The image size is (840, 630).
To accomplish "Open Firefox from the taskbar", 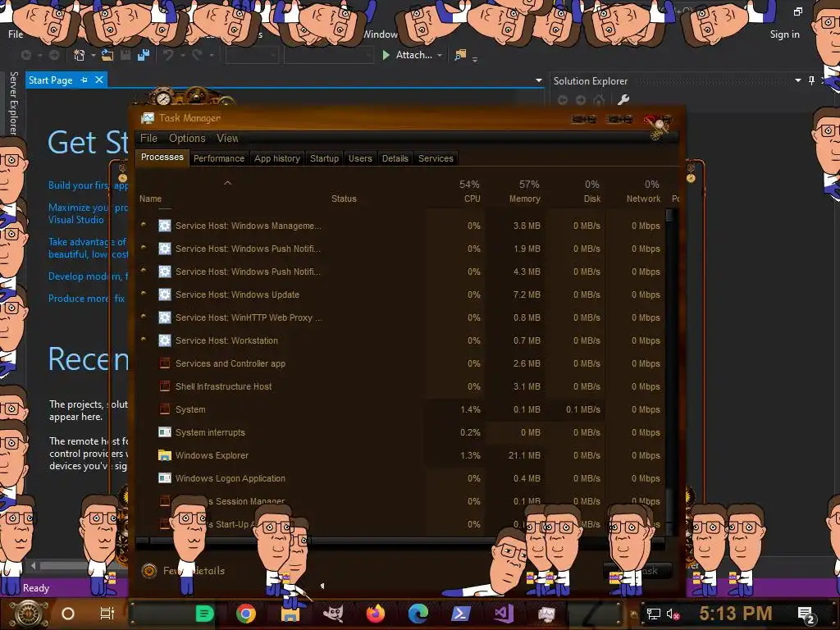I will tap(376, 614).
